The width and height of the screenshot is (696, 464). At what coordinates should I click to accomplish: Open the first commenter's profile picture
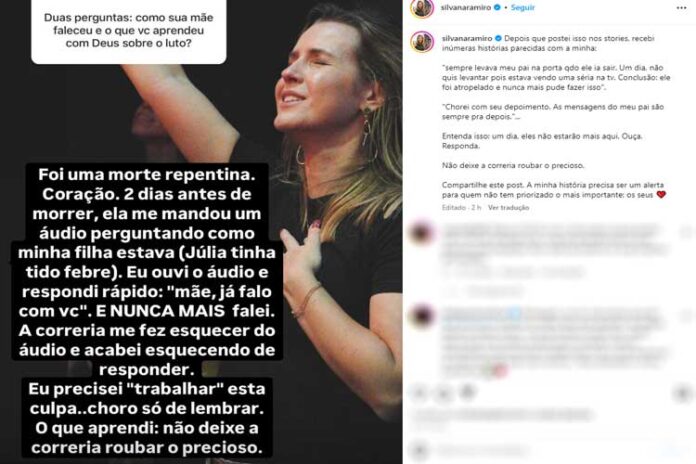click(422, 234)
